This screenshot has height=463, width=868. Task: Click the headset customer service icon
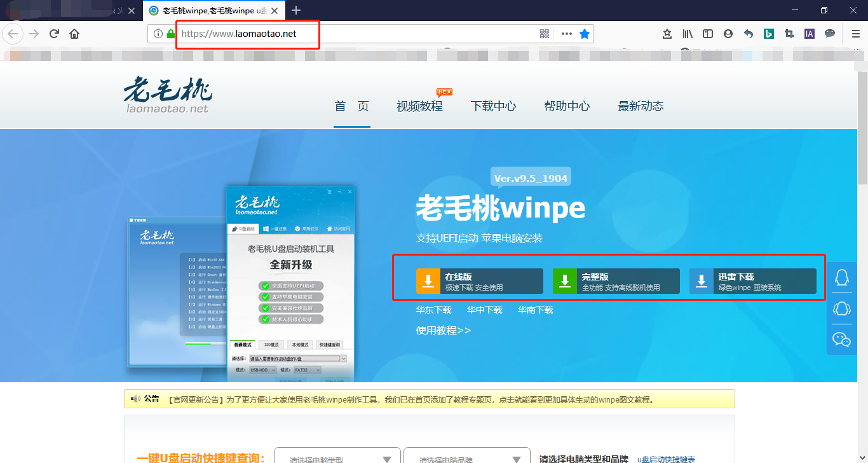tap(842, 308)
